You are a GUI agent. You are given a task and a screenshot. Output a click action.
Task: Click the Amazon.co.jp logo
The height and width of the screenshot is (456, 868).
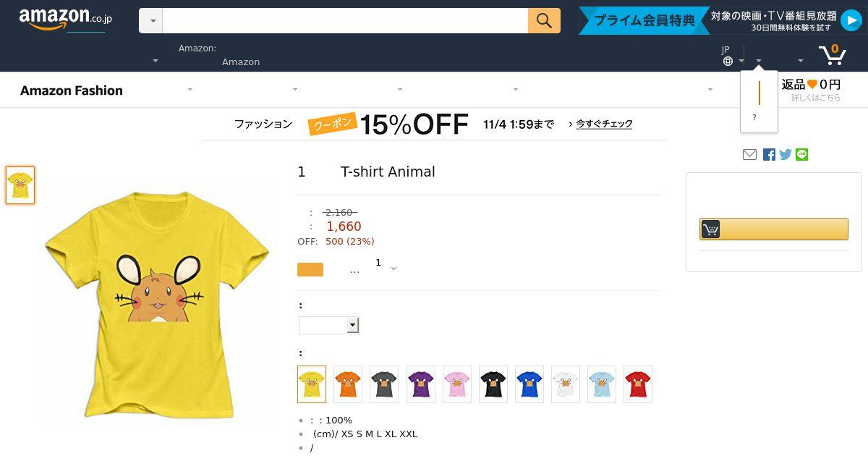66,20
